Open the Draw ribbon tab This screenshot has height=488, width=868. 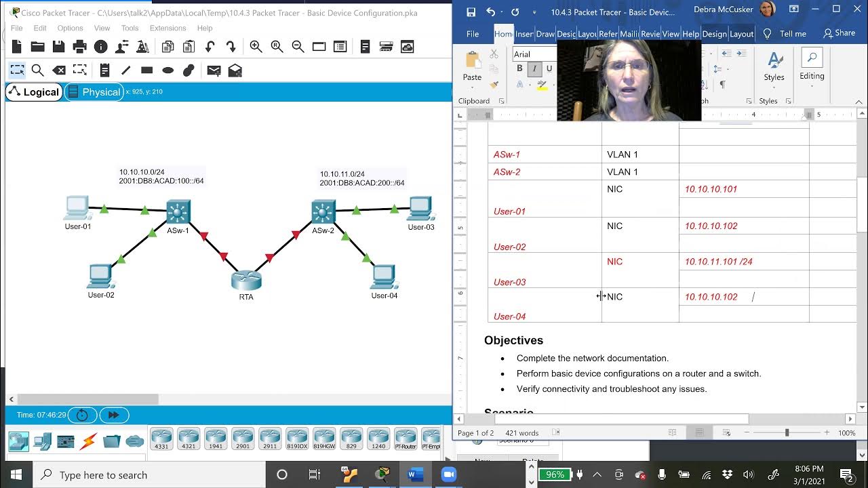click(545, 34)
